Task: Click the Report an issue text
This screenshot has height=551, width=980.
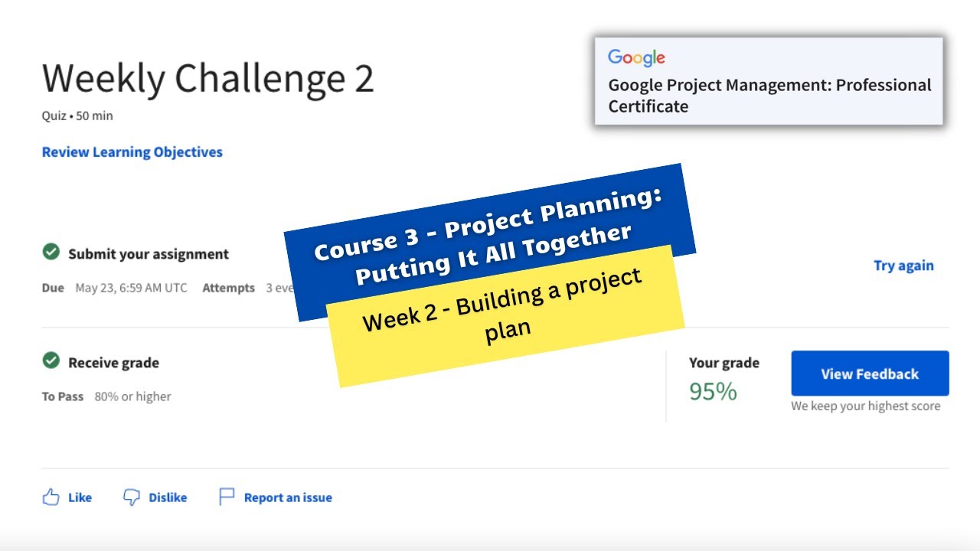Action: point(288,497)
